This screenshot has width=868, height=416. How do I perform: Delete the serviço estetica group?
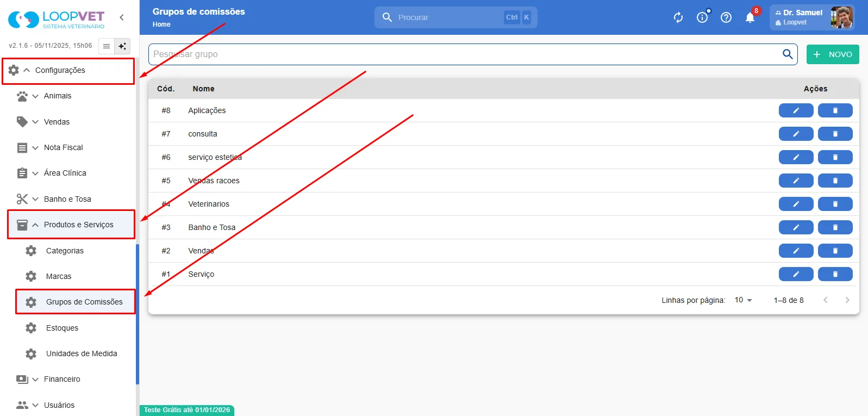tap(835, 157)
